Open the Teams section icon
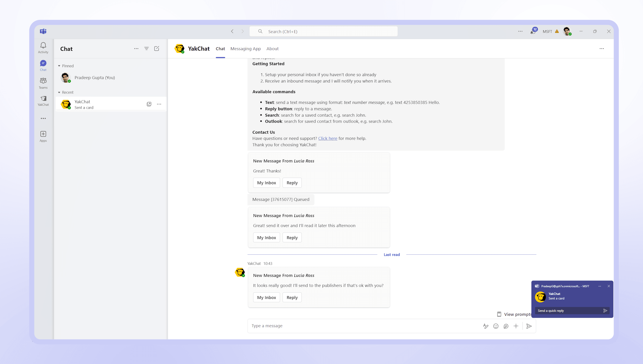643x364 pixels. click(43, 83)
